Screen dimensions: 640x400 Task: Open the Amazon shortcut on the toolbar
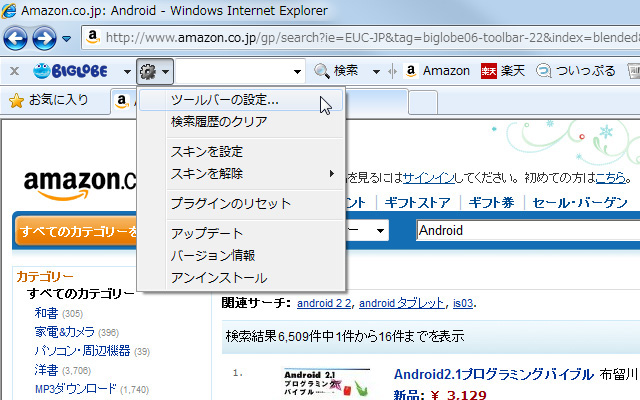pyautogui.click(x=437, y=71)
